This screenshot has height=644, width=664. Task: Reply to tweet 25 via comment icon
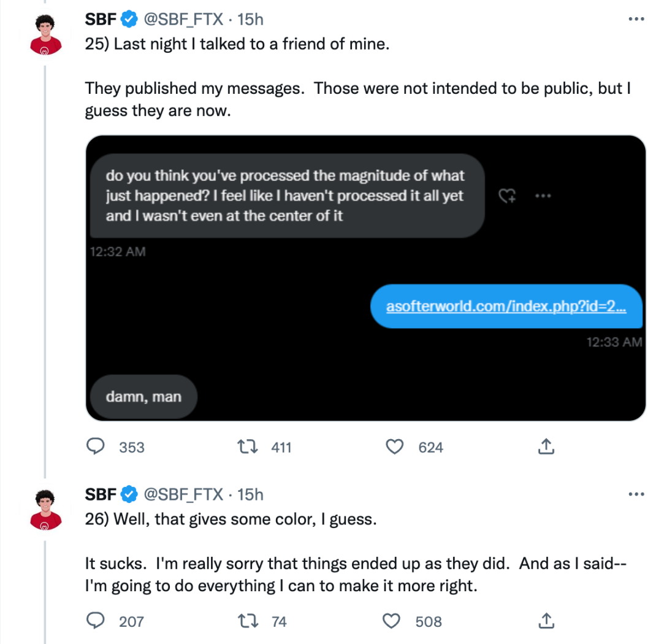click(95, 447)
